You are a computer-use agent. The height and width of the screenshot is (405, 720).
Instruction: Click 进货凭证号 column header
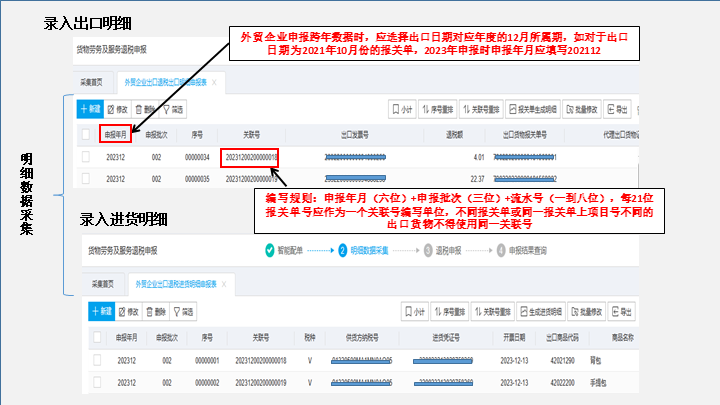coord(446,338)
